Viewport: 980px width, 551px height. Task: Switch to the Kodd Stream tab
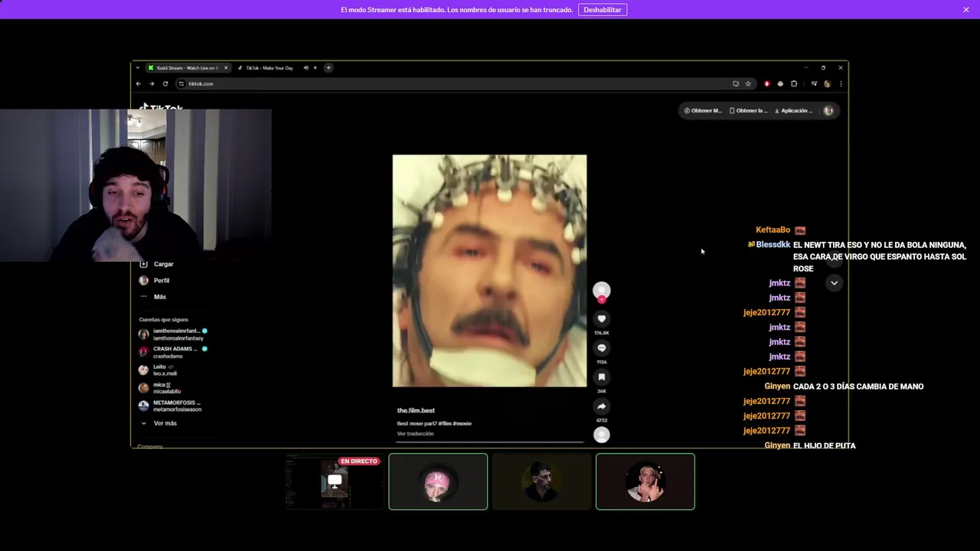(x=186, y=67)
